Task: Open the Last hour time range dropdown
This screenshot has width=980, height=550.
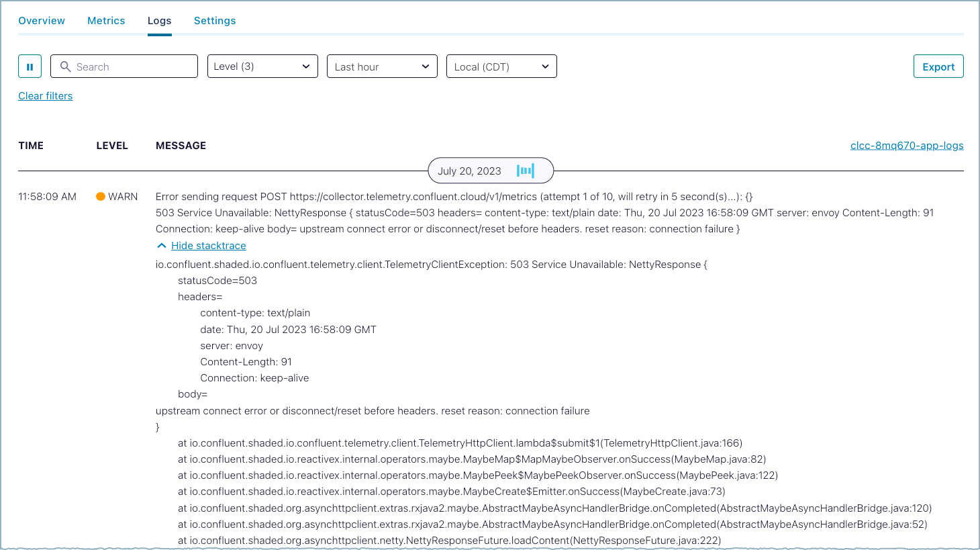Action: click(382, 66)
